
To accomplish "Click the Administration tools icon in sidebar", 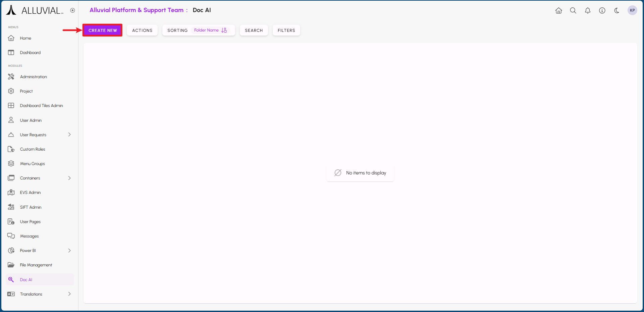I will click(11, 77).
